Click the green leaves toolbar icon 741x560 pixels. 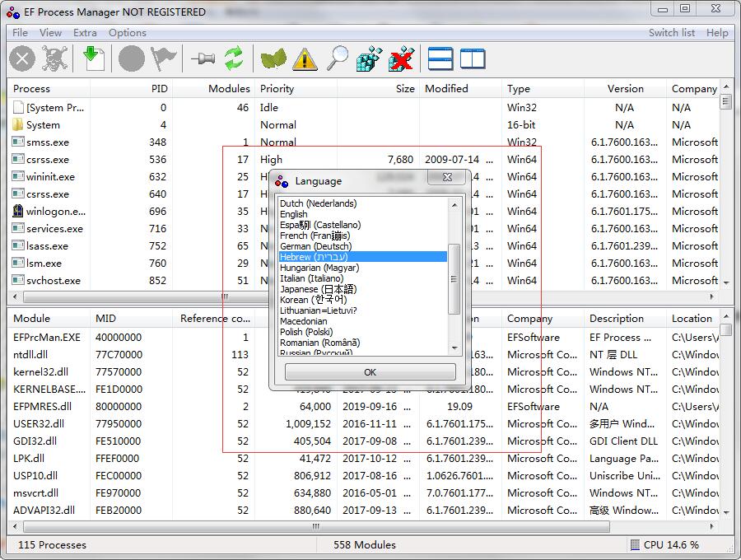(x=273, y=58)
